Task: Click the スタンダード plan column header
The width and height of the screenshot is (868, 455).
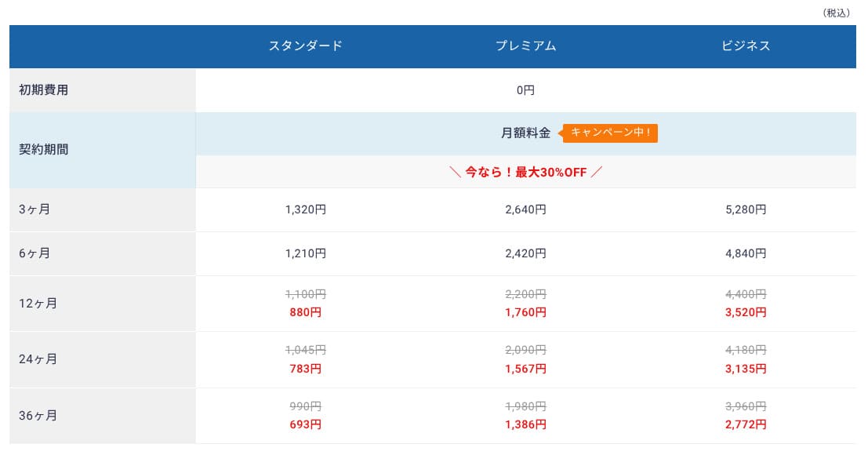Action: 306,46
